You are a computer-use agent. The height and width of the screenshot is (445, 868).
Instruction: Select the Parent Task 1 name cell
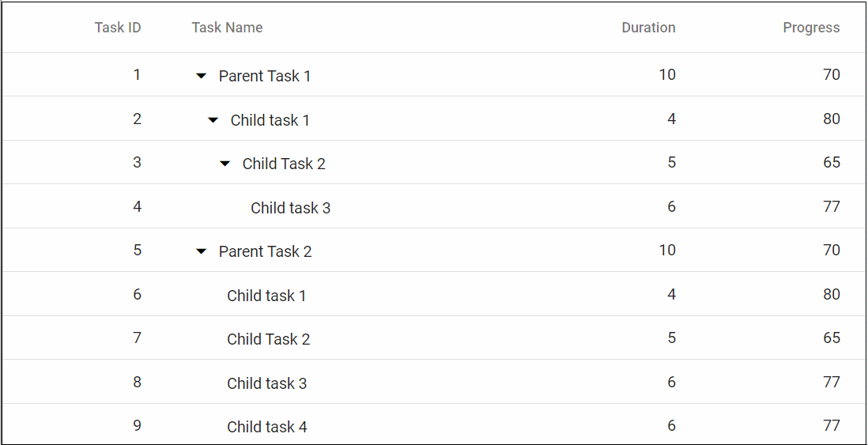click(x=265, y=76)
